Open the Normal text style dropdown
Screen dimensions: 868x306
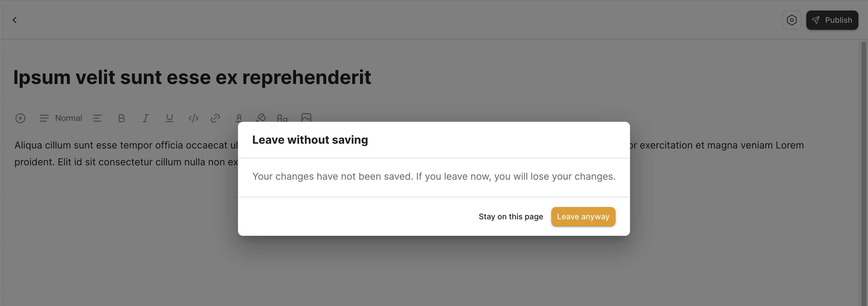click(61, 118)
